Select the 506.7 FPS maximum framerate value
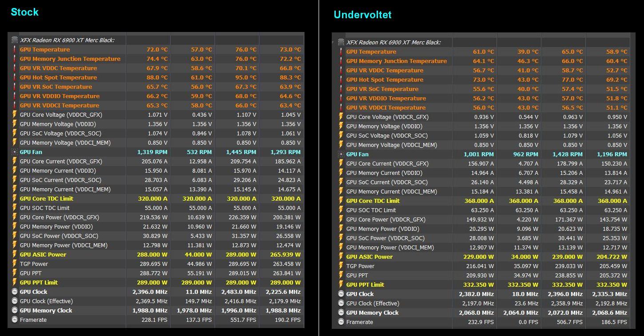Screen dimensions: 644x336 coord(570,322)
